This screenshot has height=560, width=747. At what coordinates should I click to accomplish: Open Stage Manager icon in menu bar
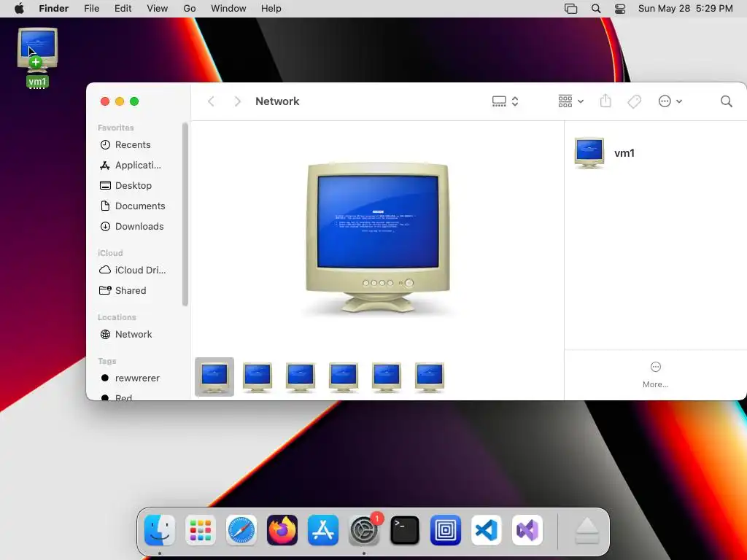pos(570,9)
